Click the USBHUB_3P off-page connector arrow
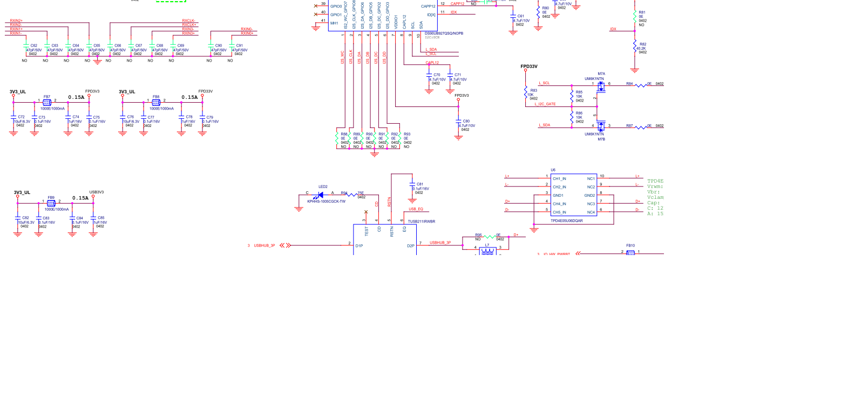 [286, 245]
